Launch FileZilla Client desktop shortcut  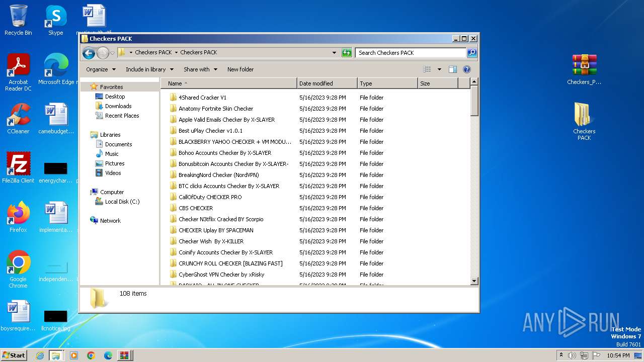pos(18,167)
